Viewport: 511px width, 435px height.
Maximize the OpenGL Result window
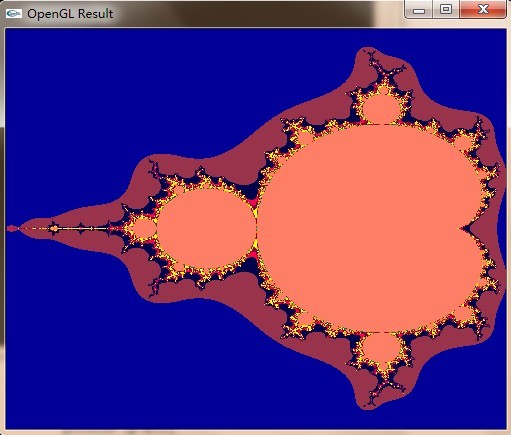(x=446, y=9)
